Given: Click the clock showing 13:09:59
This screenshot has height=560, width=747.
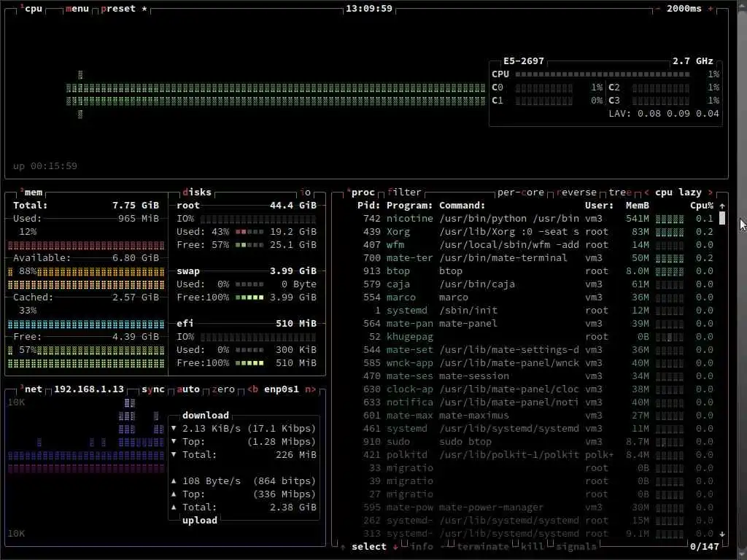Looking at the screenshot, I should (x=368, y=9).
